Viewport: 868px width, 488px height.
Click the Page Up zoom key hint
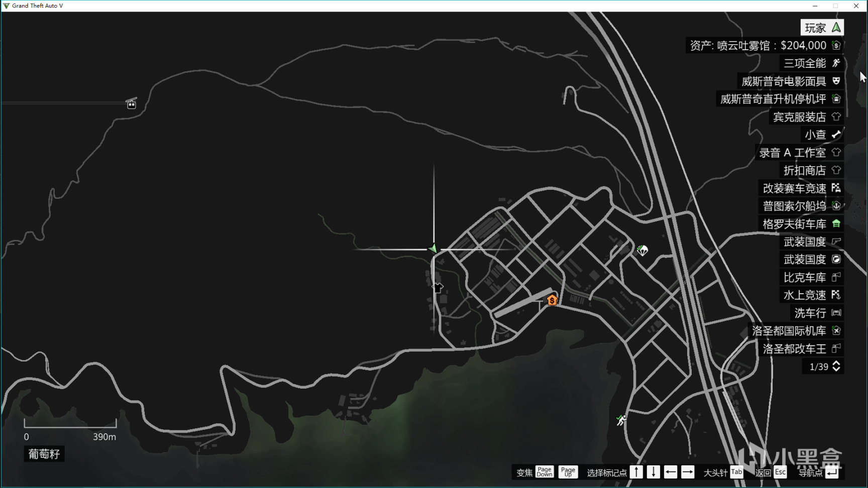[568, 472]
